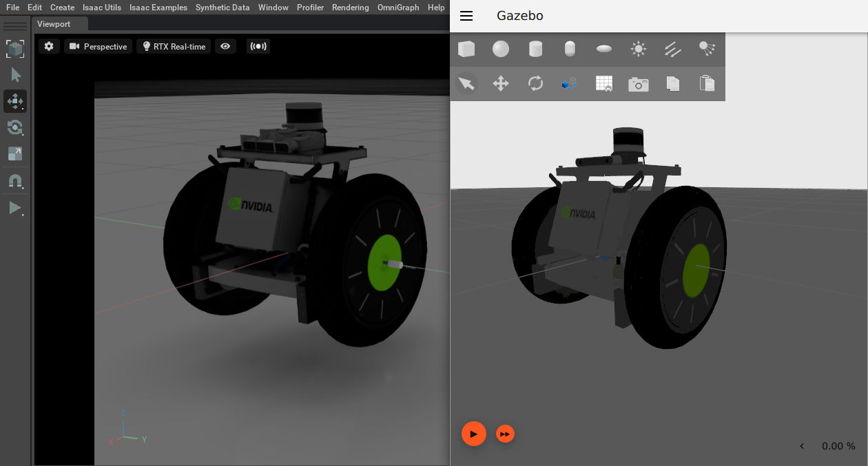Add a directional light in Gazebo
The height and width of the screenshot is (466, 868).
tap(673, 49)
